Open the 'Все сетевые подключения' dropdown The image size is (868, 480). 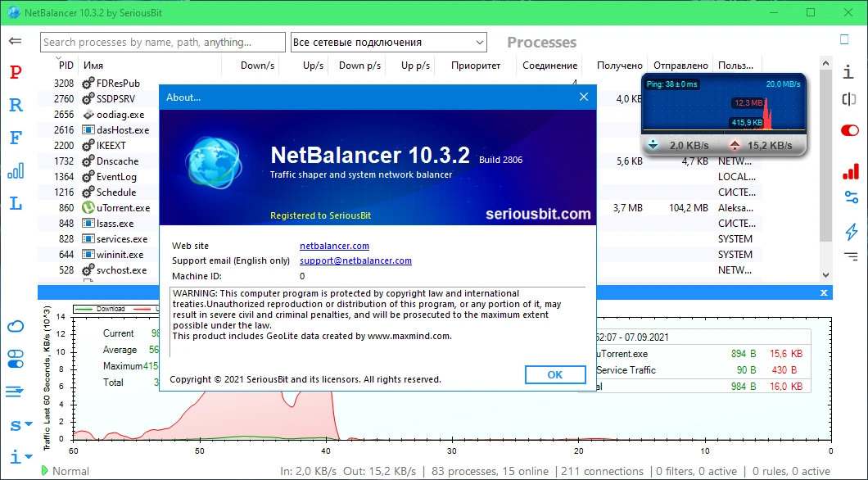coord(389,42)
